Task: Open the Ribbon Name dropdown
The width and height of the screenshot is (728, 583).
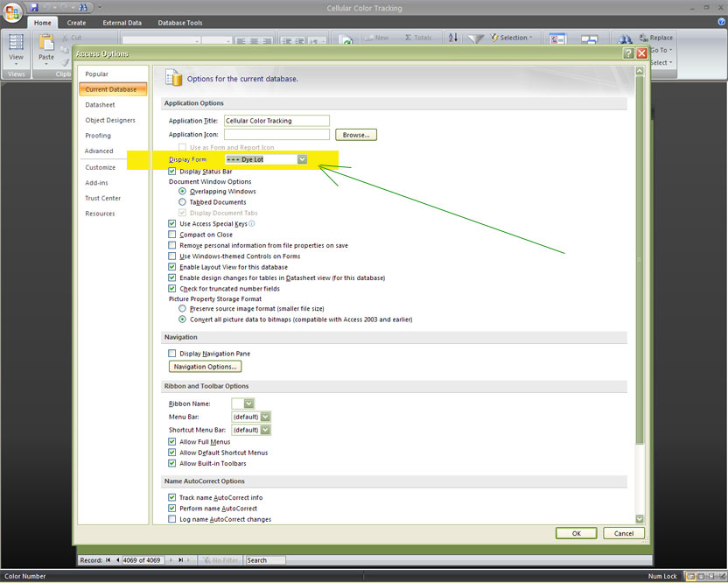Action: pyautogui.click(x=248, y=404)
